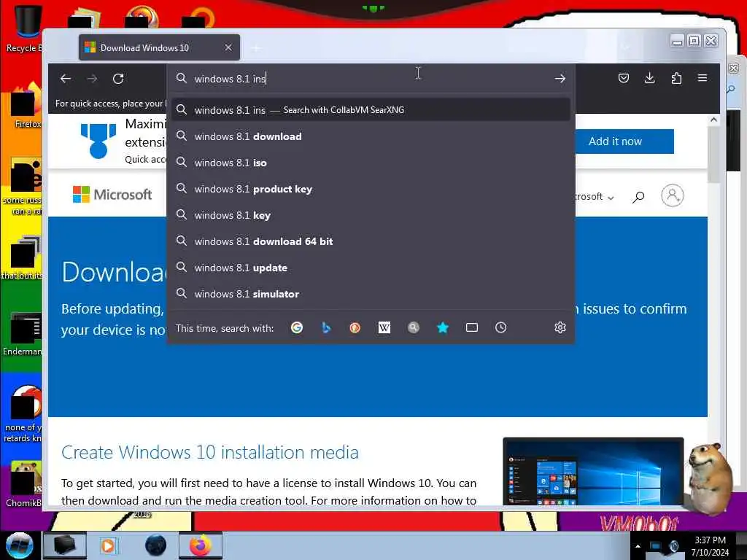Choose suggestion "windows 8.1 simulator"
Screen dimensions: 747x560
coord(371,294)
